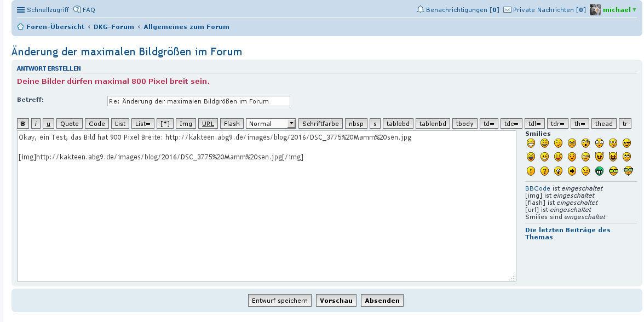
Task: Insert the light bulb idea smiley
Action: point(558,171)
